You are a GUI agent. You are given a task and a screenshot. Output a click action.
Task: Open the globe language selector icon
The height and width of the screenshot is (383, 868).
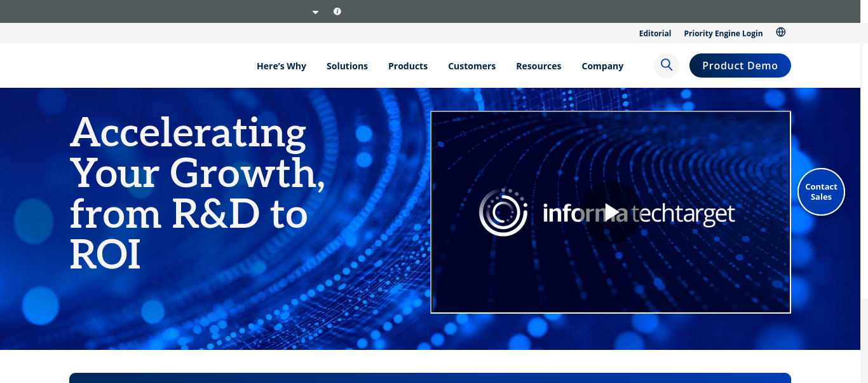781,32
